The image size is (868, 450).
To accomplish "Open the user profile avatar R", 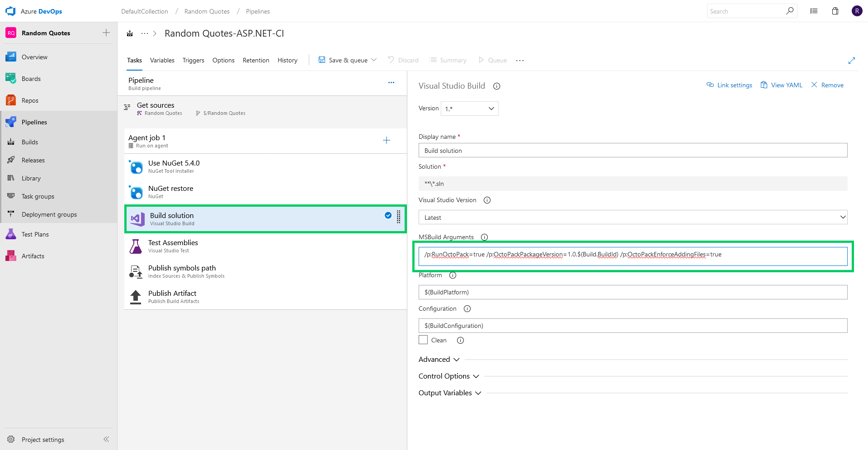I will pos(857,11).
